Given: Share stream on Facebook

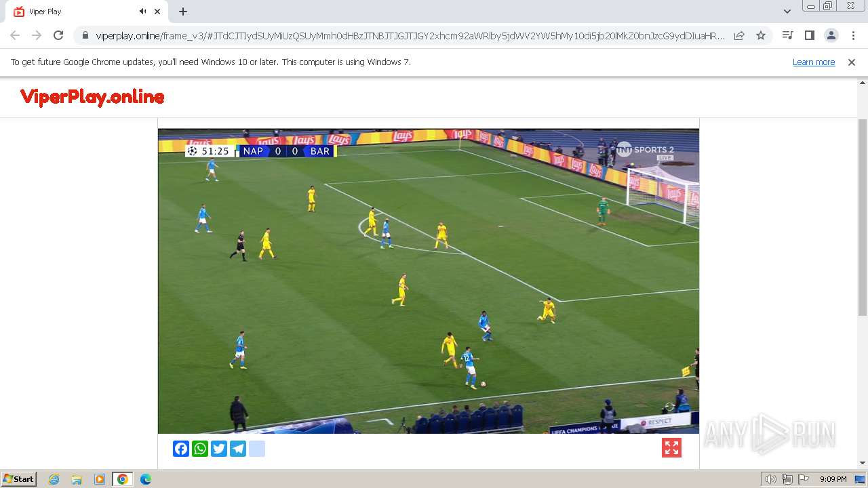Looking at the screenshot, I should pyautogui.click(x=181, y=449).
